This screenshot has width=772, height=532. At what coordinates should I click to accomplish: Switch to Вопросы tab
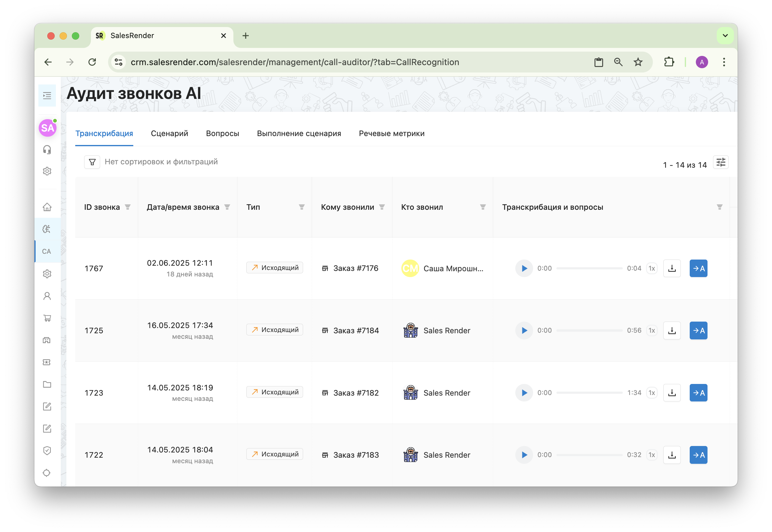pyautogui.click(x=222, y=133)
